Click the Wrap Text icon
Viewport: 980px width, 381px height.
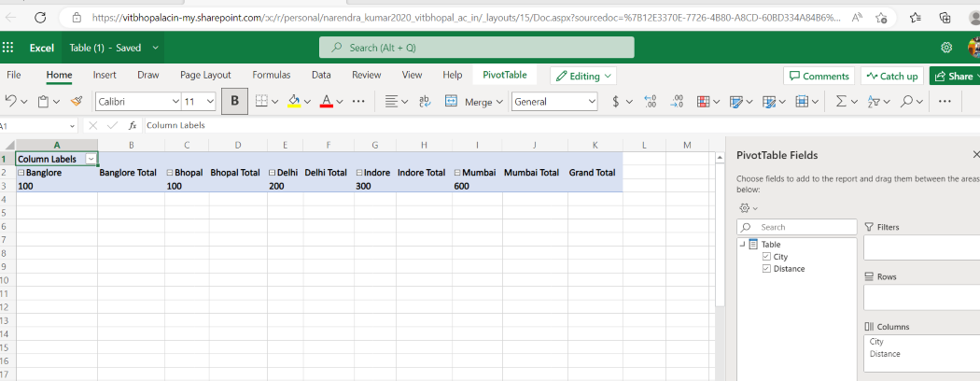point(425,101)
